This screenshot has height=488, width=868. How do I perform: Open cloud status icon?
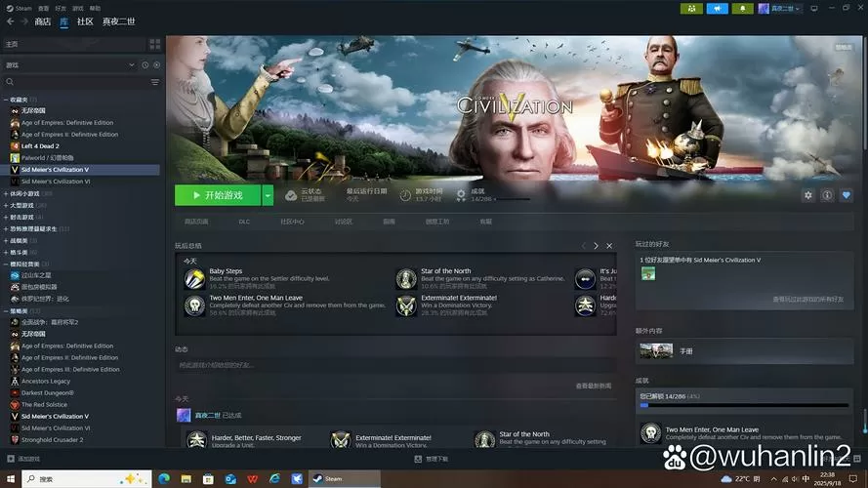[291, 195]
